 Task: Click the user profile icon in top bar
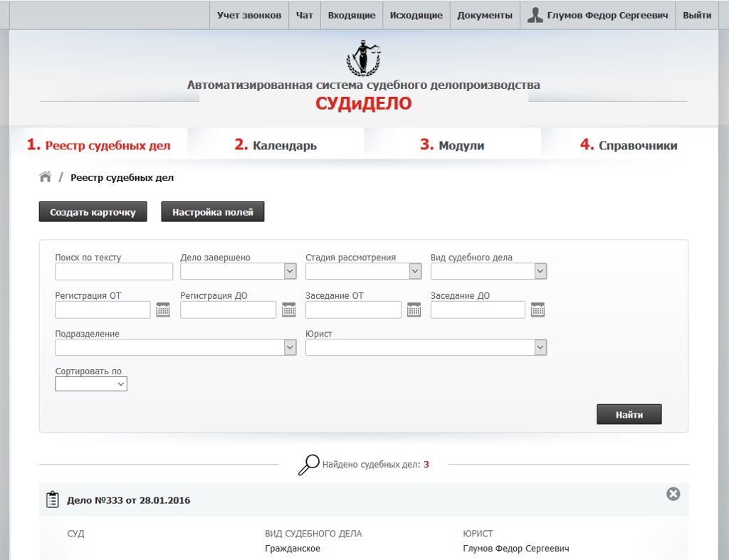point(535,15)
